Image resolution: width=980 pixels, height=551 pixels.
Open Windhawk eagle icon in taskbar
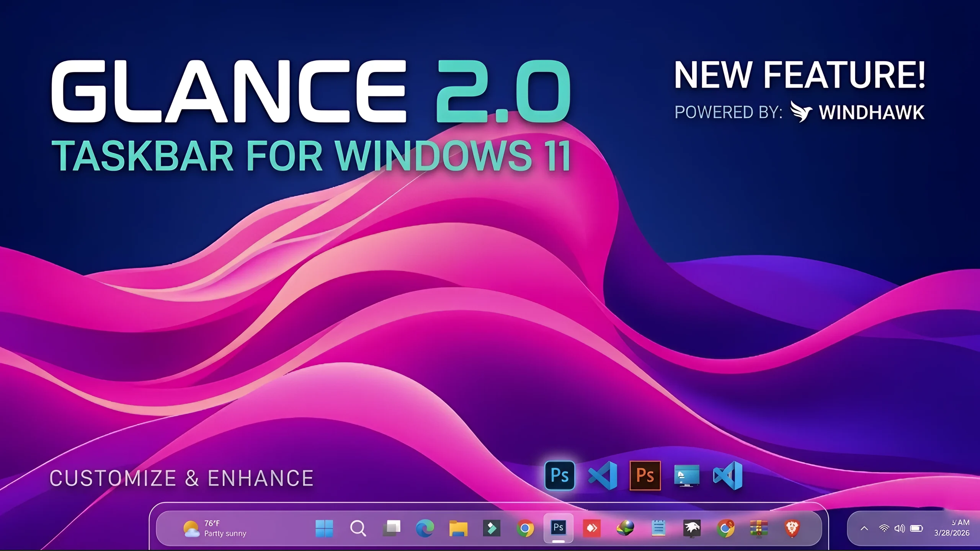click(x=692, y=528)
